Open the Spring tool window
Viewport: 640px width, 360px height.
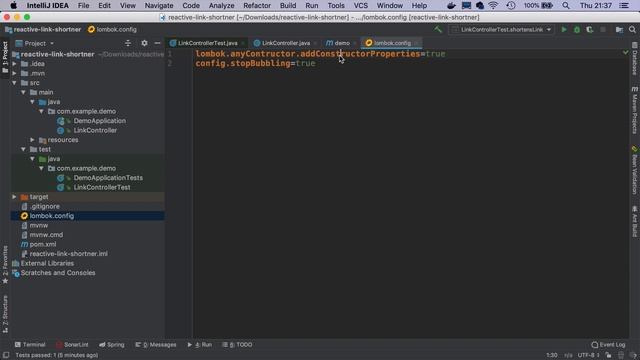click(112, 344)
